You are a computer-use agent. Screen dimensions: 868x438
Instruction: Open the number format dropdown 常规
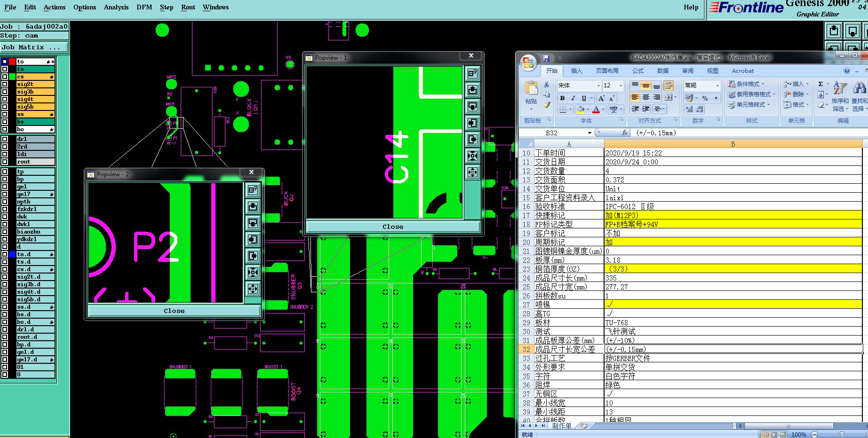[x=717, y=86]
